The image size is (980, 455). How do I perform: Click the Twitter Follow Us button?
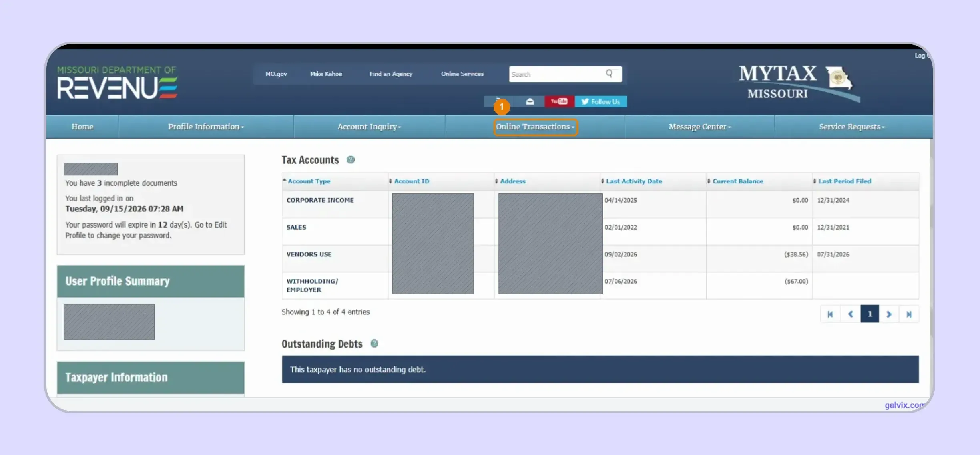click(601, 102)
